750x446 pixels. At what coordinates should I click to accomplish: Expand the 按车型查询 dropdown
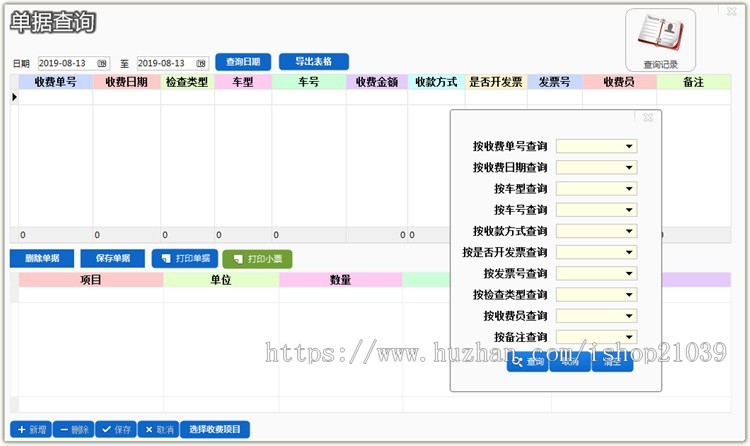[629, 189]
